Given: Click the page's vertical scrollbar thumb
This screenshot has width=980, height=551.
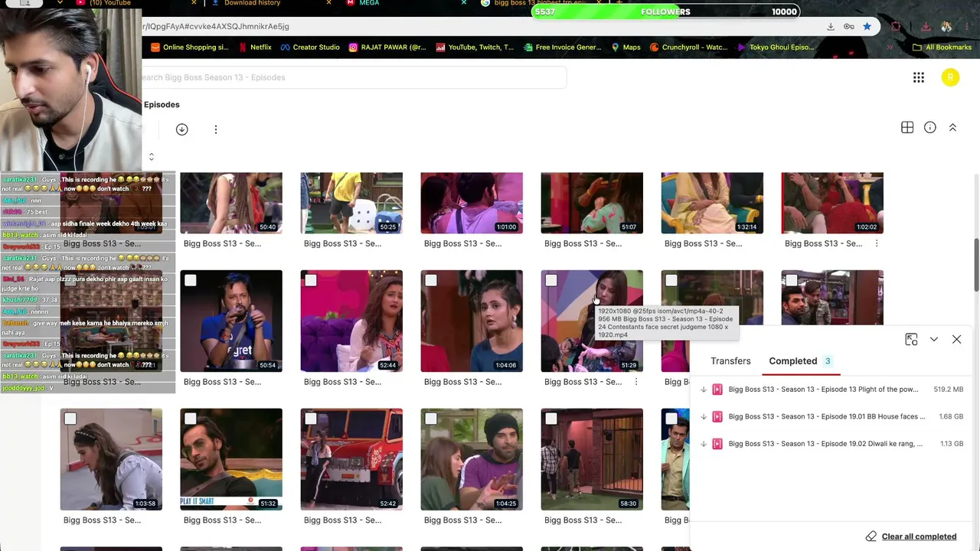Looking at the screenshot, I should [975, 265].
